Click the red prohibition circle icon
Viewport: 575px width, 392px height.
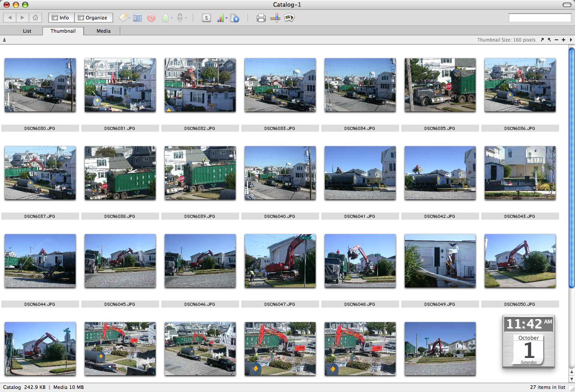tap(152, 18)
